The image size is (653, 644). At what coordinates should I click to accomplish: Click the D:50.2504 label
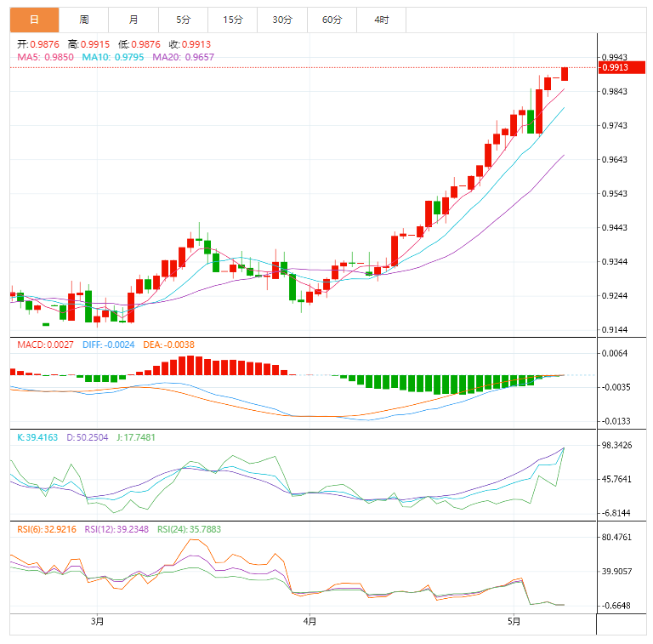pyautogui.click(x=88, y=437)
